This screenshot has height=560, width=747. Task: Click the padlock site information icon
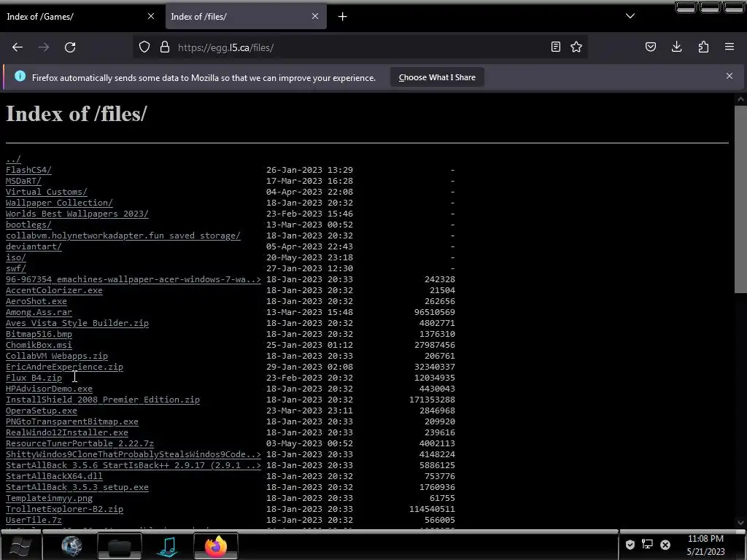click(x=165, y=47)
